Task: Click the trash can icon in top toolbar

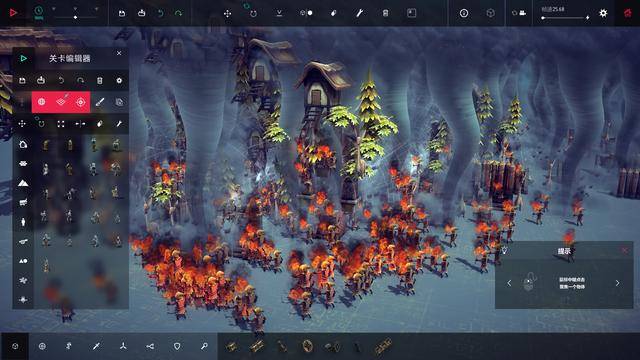Action: 385,13
